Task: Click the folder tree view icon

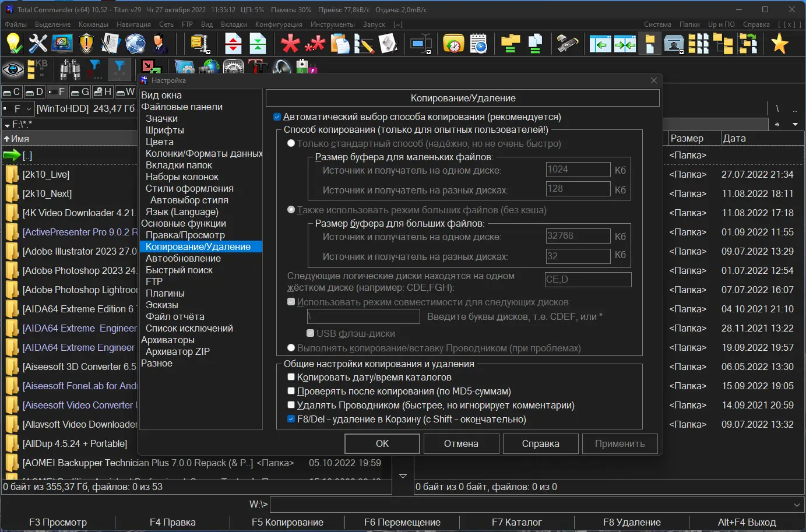Action: [723, 44]
